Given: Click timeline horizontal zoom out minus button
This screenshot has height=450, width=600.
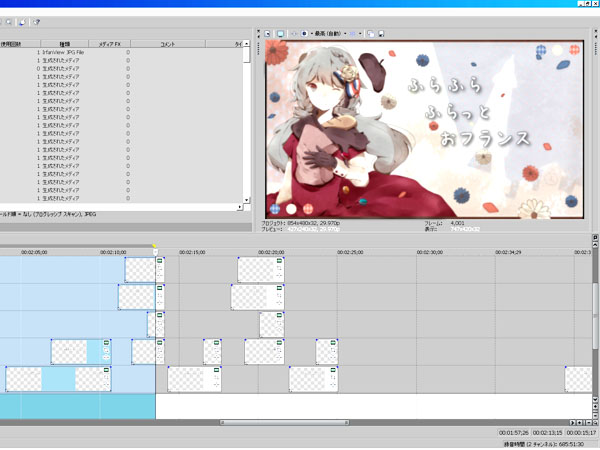Looking at the screenshot, I should click(x=588, y=422).
